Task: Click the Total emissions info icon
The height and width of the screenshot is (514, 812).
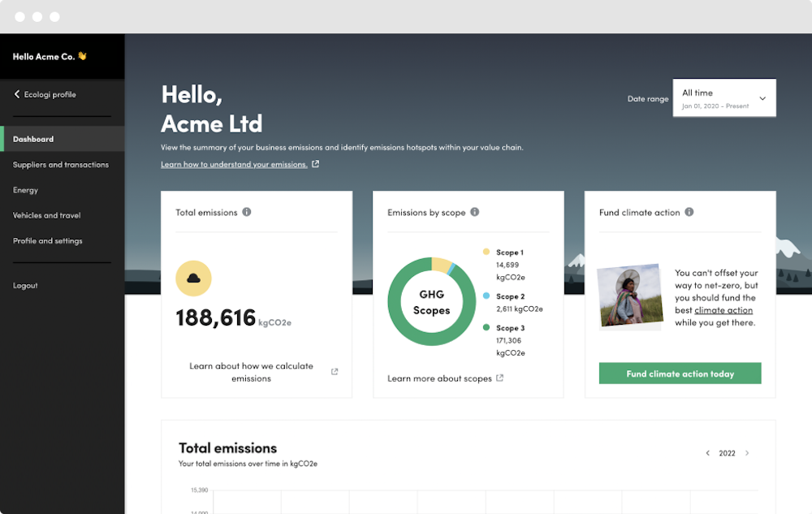Action: coord(247,212)
